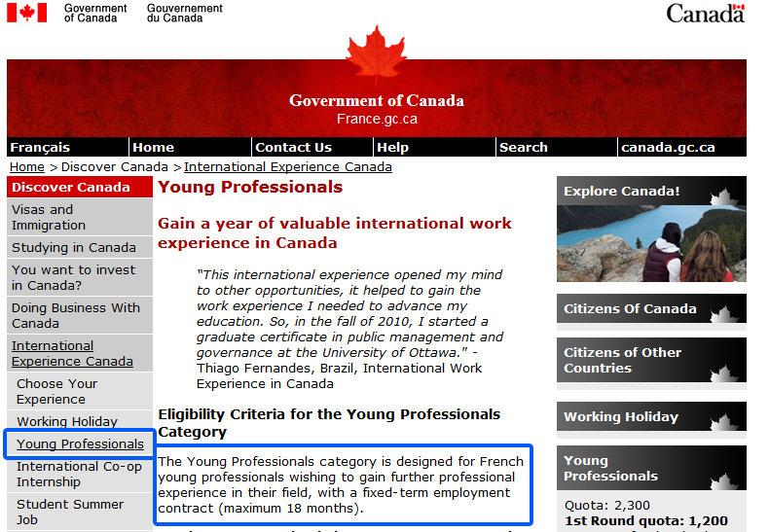This screenshot has height=532, width=769.
Task: Visit canada.gc.ca from navigation bar
Action: (x=668, y=148)
